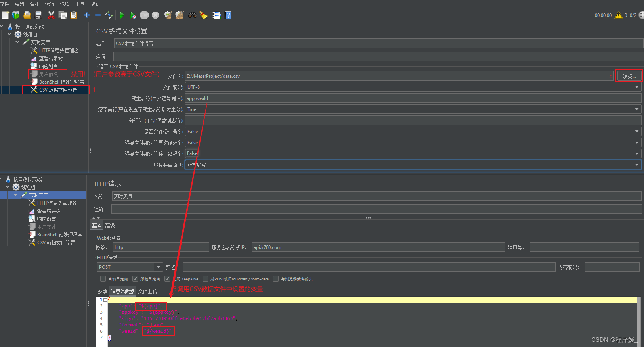Click the 响应断言 magnifier icon in HTTP请求 view tree
This screenshot has height=347, width=644.
click(32, 219)
